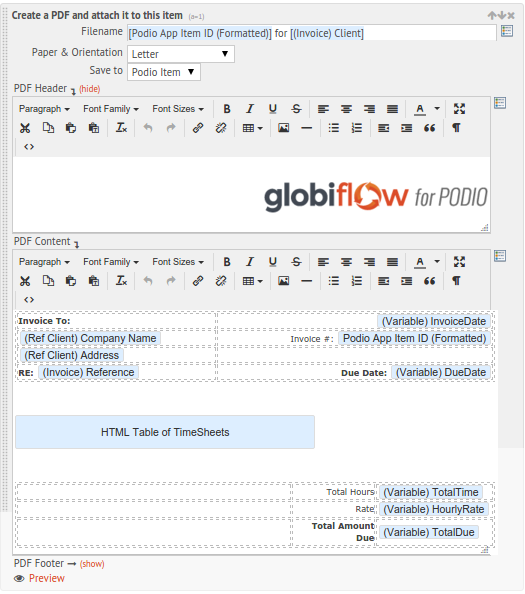Select the (Ref Client) Company Name token
Screen dimensions: 525x594
tap(90, 338)
